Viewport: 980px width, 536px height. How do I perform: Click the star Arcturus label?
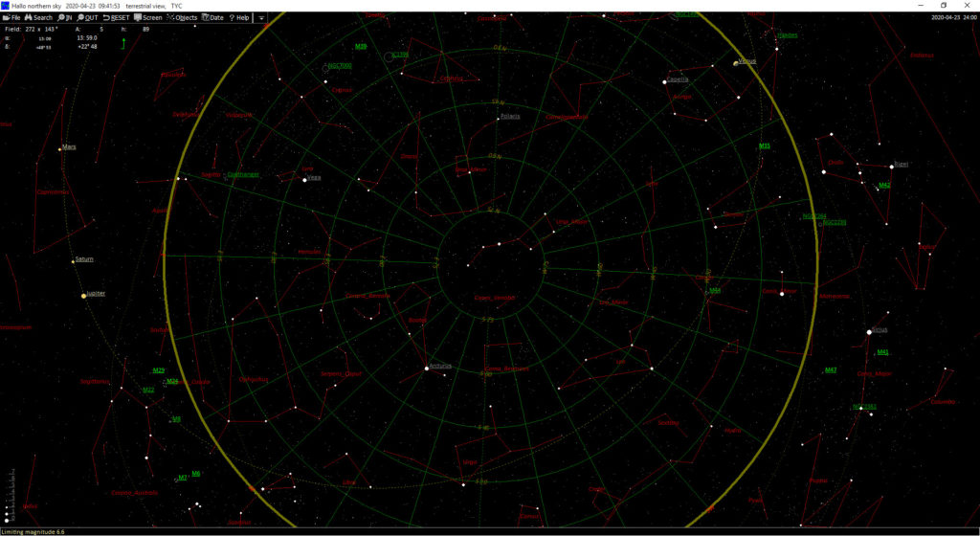click(440, 366)
